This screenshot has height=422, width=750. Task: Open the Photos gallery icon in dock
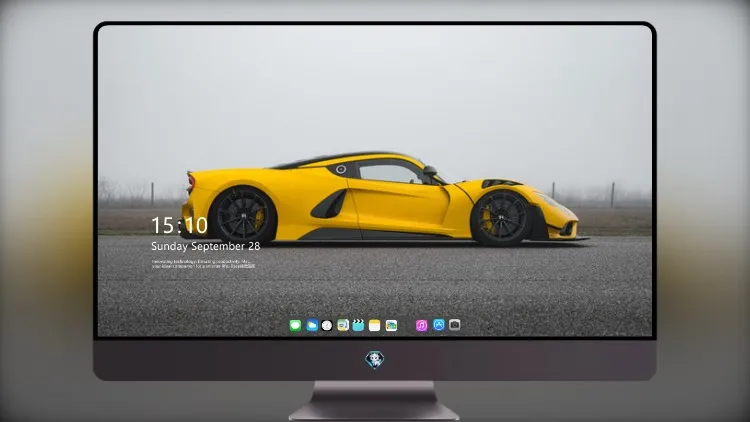391,325
